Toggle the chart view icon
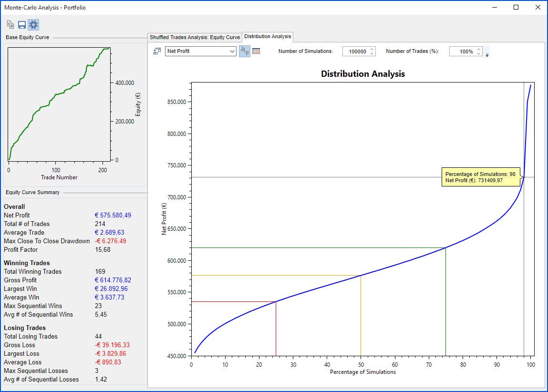The height and width of the screenshot is (392, 548). point(244,51)
